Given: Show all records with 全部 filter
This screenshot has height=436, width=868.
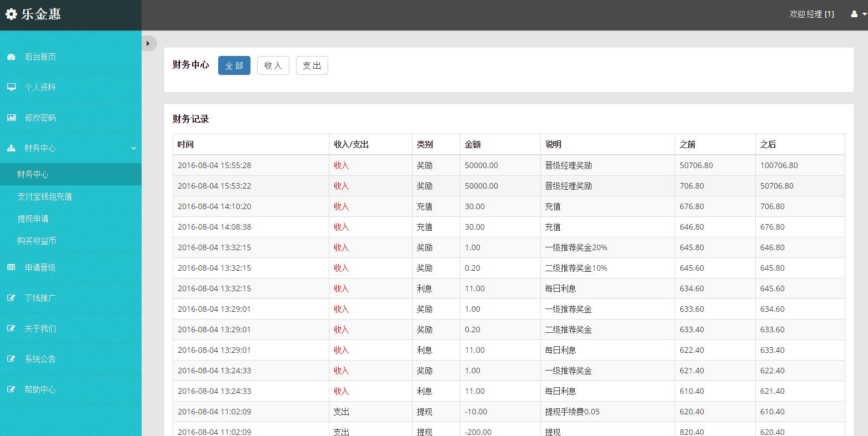Looking at the screenshot, I should point(234,65).
